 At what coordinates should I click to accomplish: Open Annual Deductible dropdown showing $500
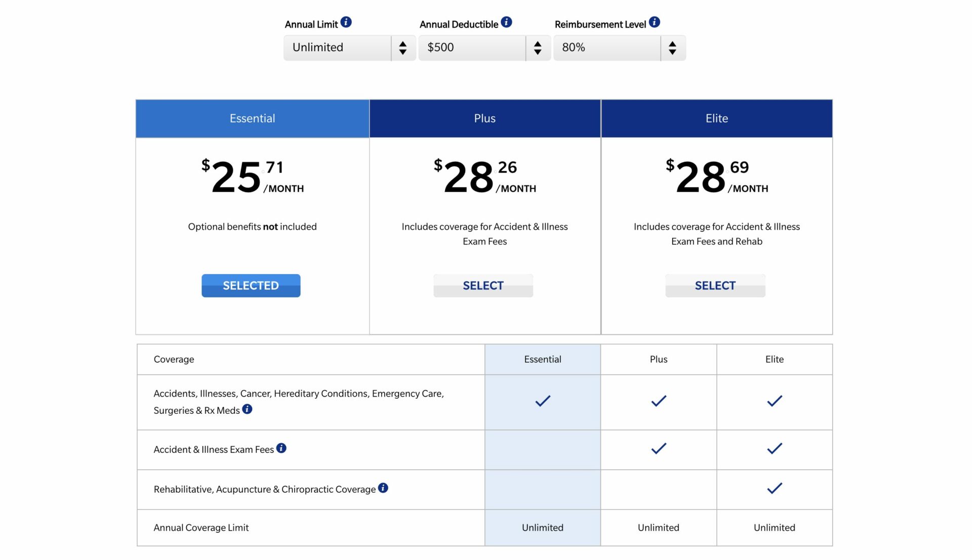tap(472, 48)
